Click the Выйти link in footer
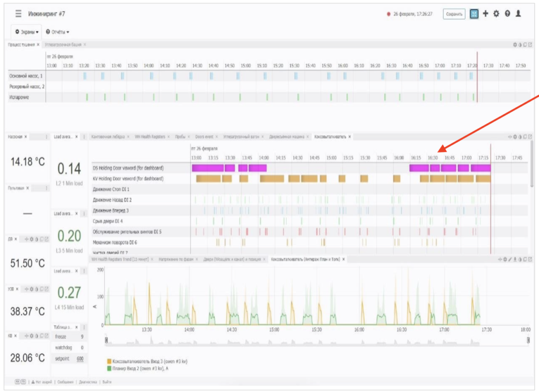 107,382
